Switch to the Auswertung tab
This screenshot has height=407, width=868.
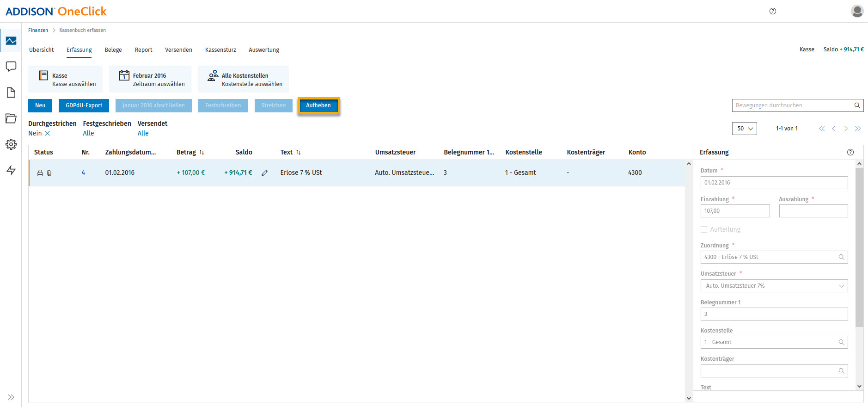point(264,50)
